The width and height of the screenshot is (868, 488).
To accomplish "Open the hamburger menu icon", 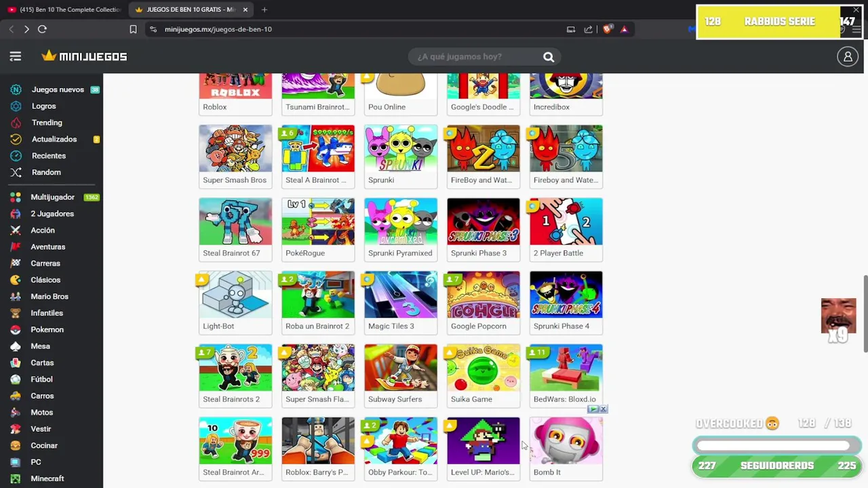I will (x=16, y=56).
